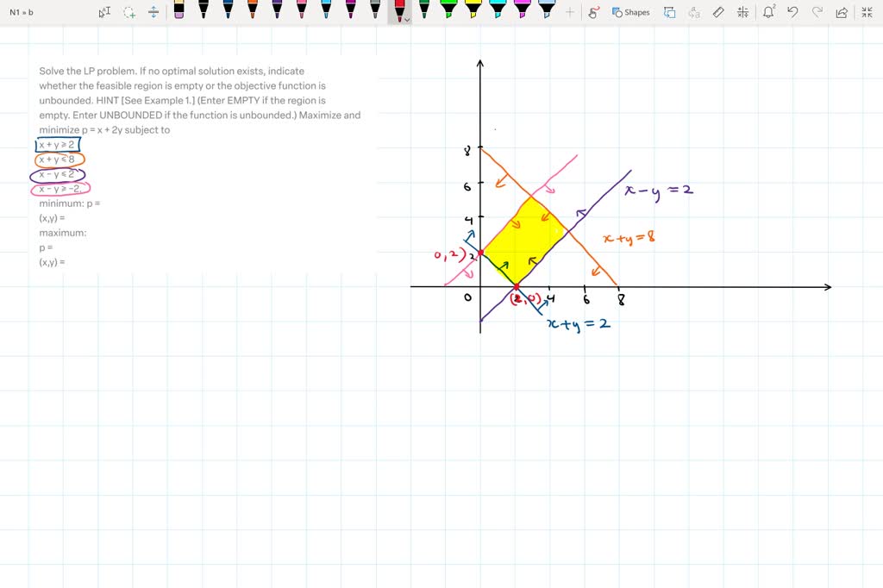The width and height of the screenshot is (883, 588).
Task: Open the Shapes menu
Action: click(630, 12)
